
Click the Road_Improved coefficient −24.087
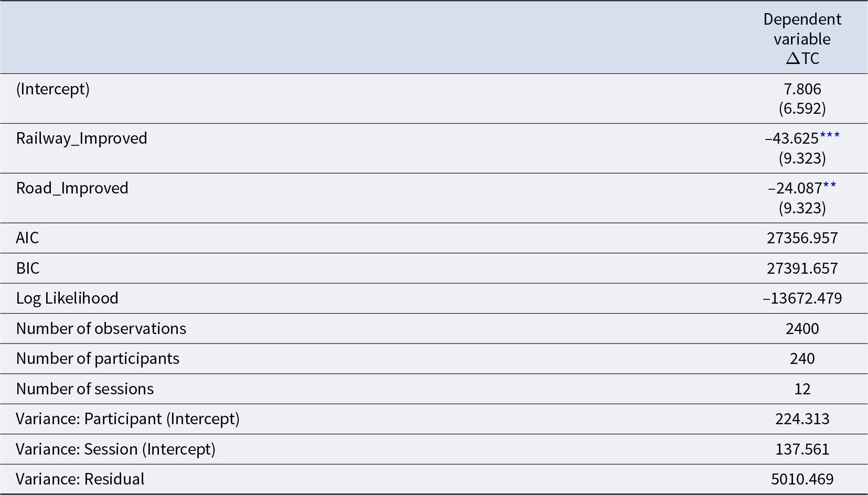pyautogui.click(x=795, y=188)
